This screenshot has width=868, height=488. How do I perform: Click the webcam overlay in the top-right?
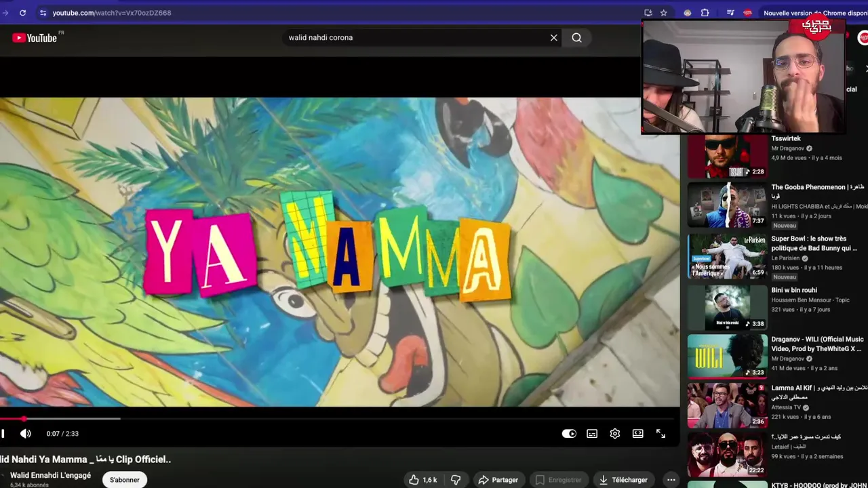pyautogui.click(x=743, y=76)
